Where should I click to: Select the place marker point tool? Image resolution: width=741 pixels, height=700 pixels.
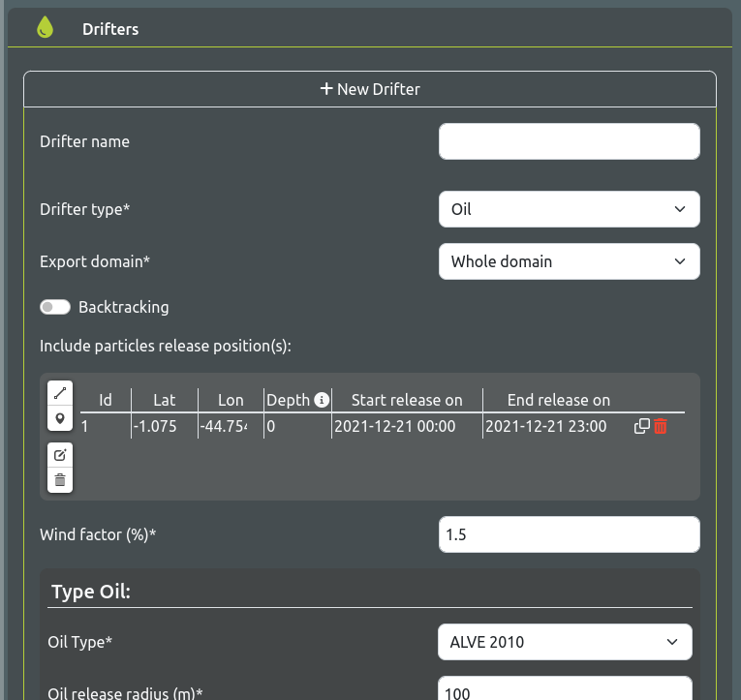pos(60,418)
